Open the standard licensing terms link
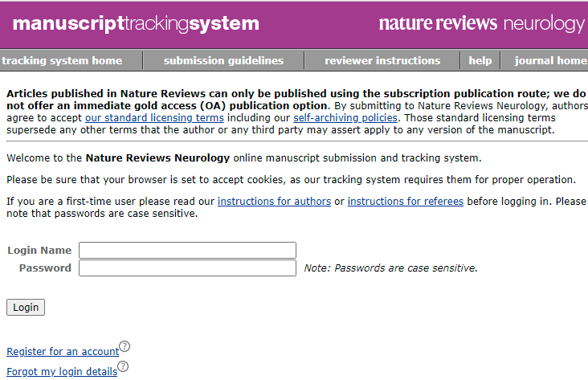 click(x=154, y=117)
